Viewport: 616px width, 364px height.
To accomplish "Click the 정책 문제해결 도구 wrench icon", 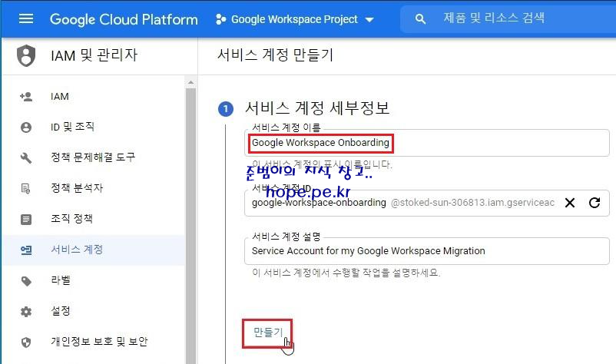I will click(x=26, y=158).
